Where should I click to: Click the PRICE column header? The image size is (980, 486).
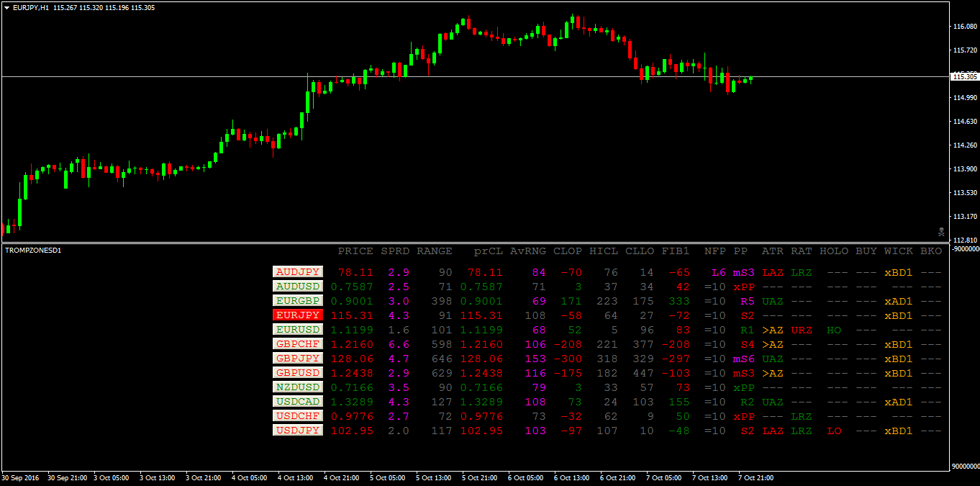coord(355,251)
